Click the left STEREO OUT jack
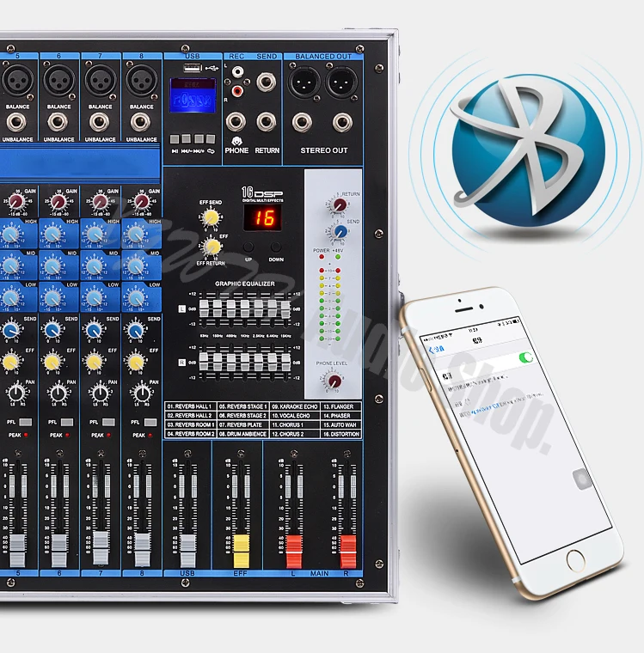The width and height of the screenshot is (644, 653). 302,122
